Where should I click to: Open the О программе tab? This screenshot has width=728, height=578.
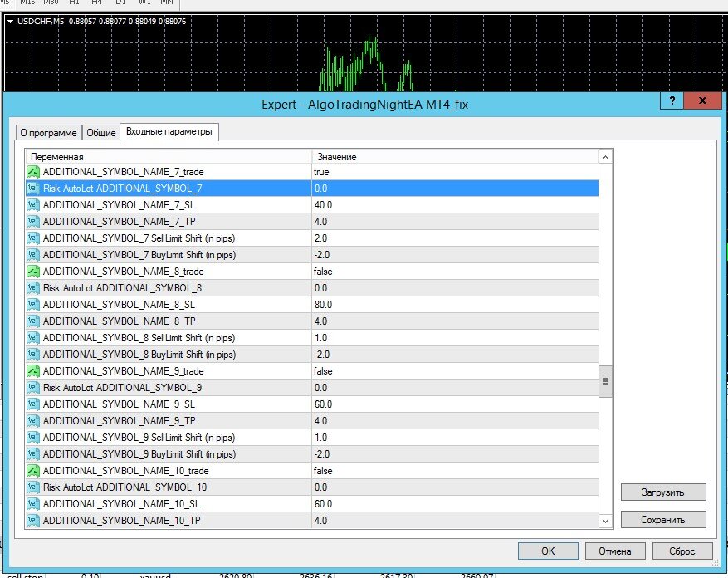pos(48,133)
